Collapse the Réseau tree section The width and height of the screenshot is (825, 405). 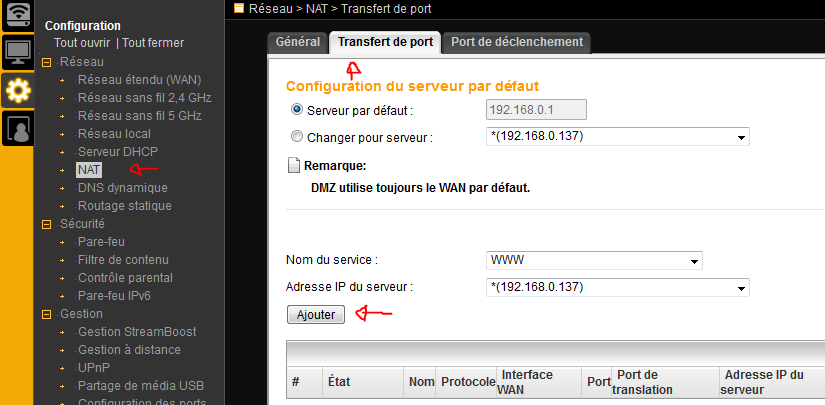click(47, 62)
